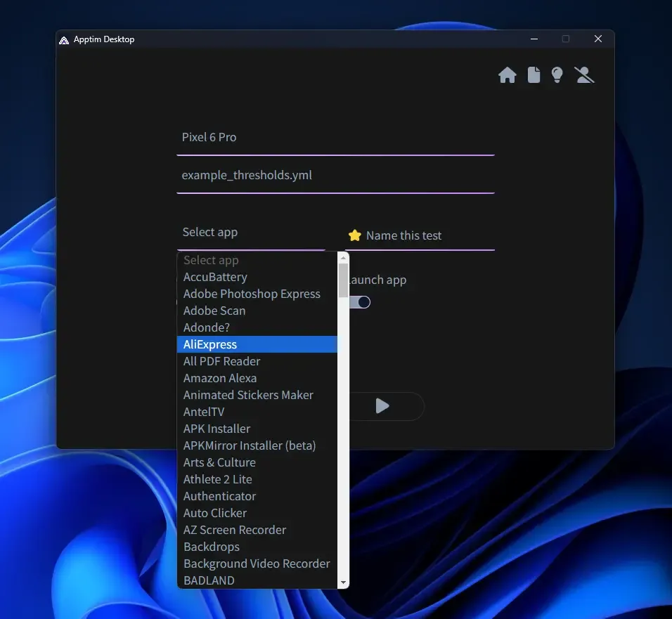The image size is (672, 619).
Task: Click the Name this test input field
Action: 420,235
